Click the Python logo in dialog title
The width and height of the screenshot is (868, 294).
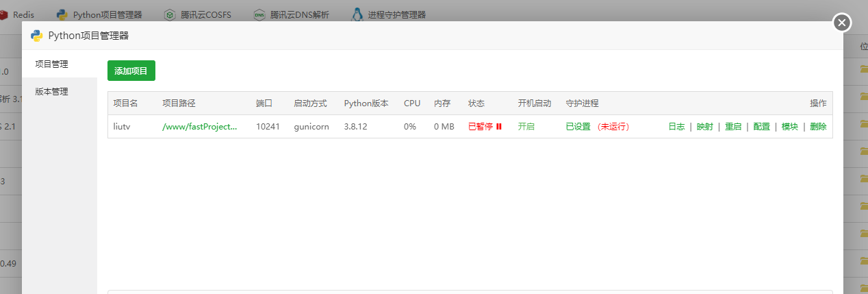[37, 36]
